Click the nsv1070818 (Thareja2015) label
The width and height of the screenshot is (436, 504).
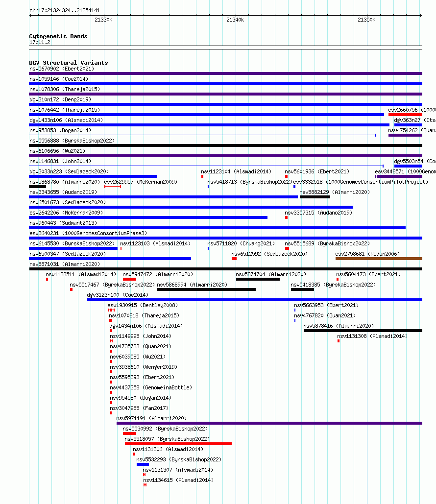pos(144,315)
